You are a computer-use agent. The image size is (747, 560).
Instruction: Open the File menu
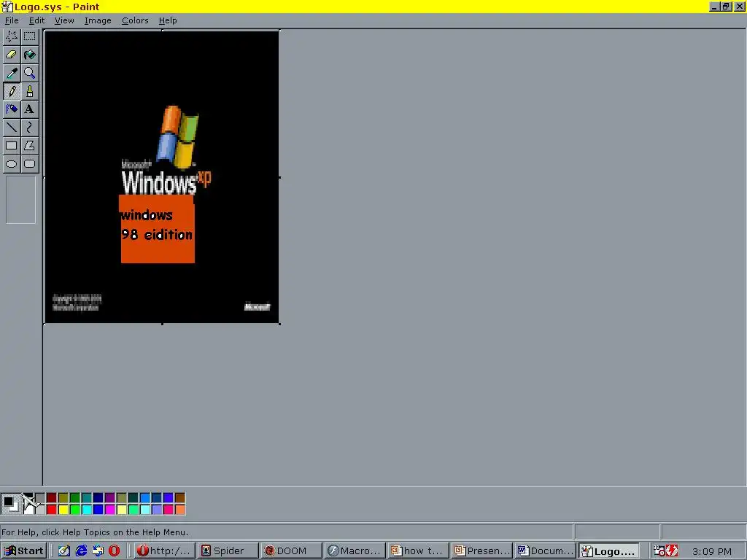pyautogui.click(x=12, y=20)
